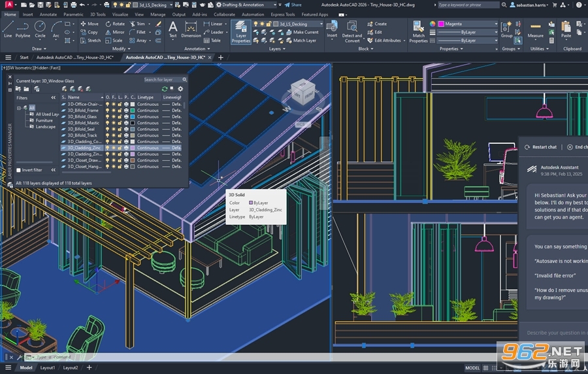Open the Text annotation tool
Image resolution: width=588 pixels, height=374 pixels.
coord(173,29)
